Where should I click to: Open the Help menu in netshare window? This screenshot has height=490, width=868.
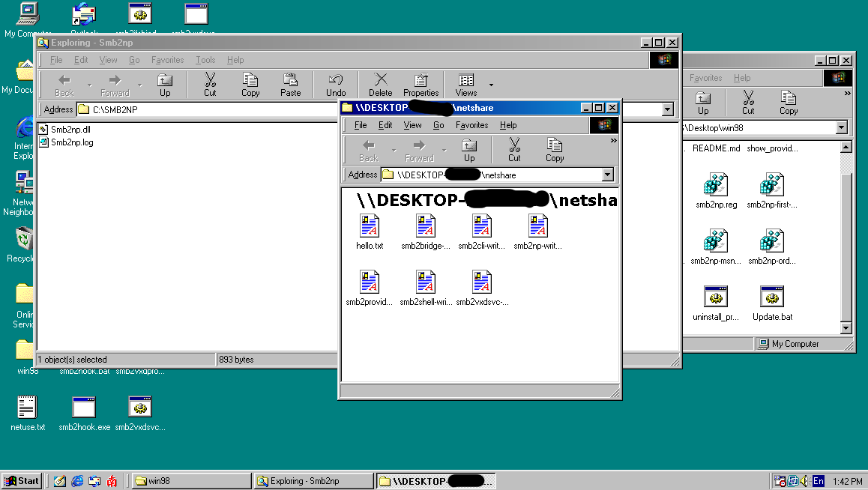508,125
